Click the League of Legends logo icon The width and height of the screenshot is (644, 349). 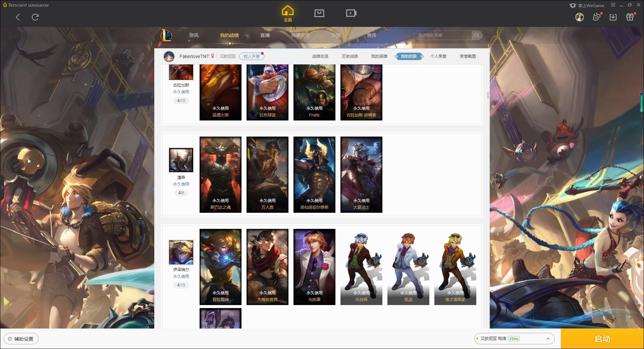(x=167, y=35)
